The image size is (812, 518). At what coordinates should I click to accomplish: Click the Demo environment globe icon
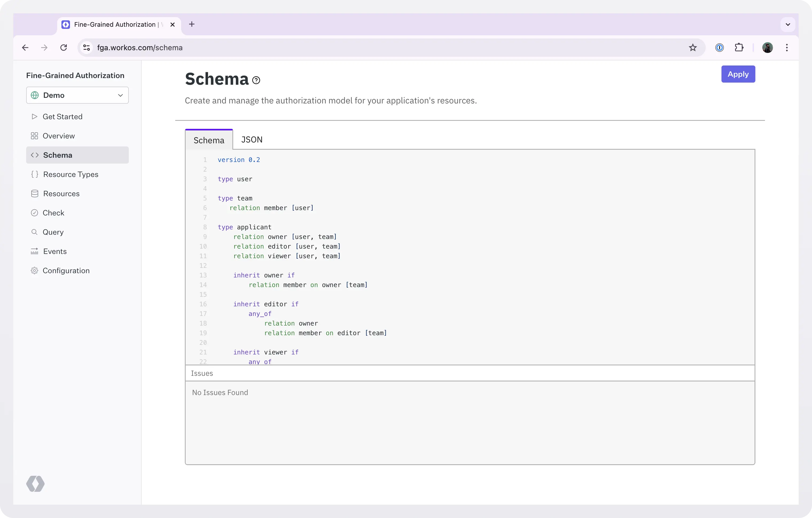(x=35, y=95)
